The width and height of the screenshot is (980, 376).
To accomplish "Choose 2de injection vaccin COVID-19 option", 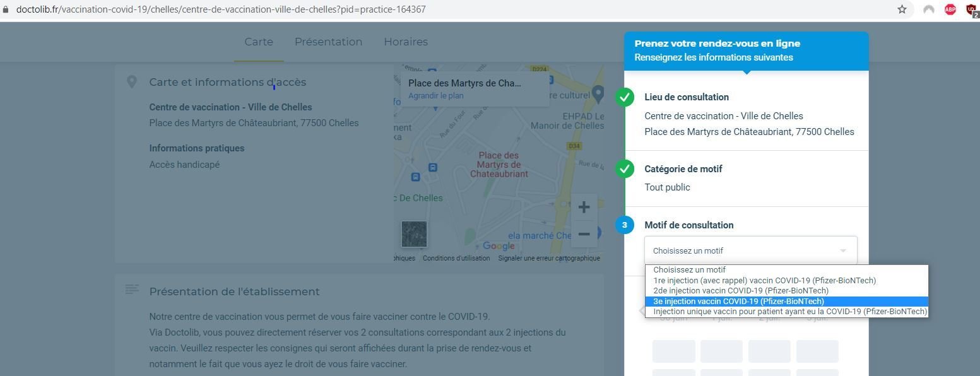I will click(786, 291).
